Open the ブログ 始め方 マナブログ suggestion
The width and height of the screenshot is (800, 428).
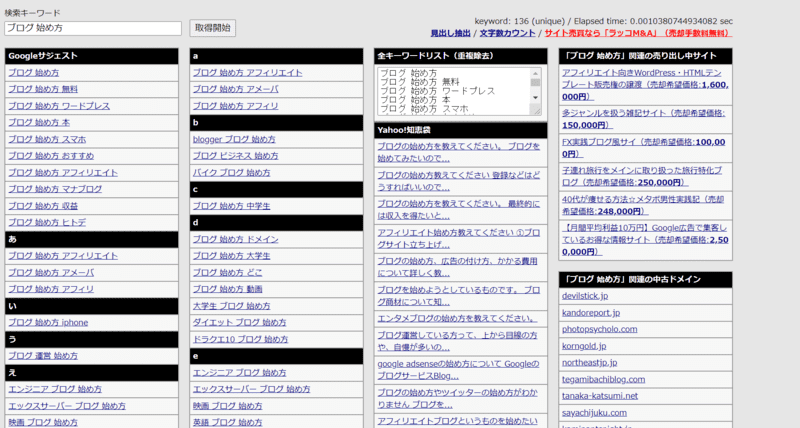[x=55, y=189]
